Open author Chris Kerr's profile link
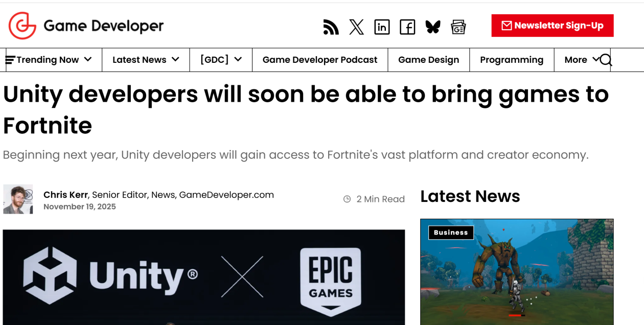 tap(66, 195)
